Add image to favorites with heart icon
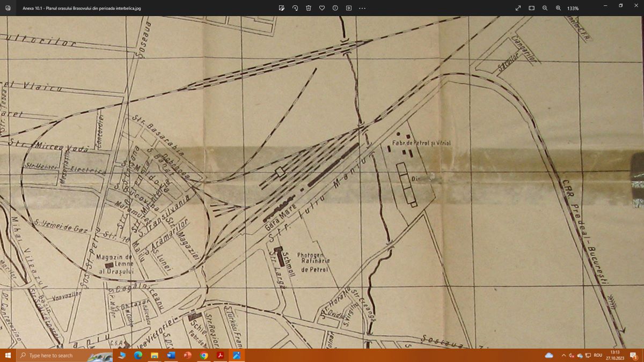Screen dimensions: 644x362 pyautogui.click(x=322, y=8)
